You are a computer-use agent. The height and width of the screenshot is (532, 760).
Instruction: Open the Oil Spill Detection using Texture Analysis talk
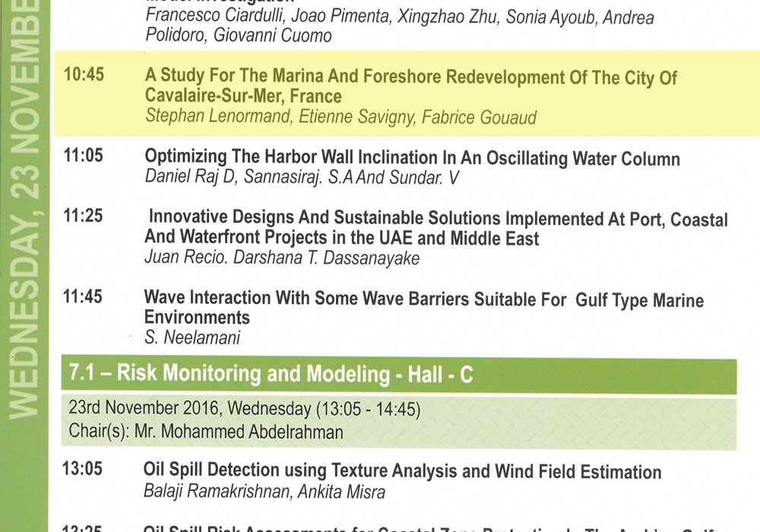(x=402, y=471)
